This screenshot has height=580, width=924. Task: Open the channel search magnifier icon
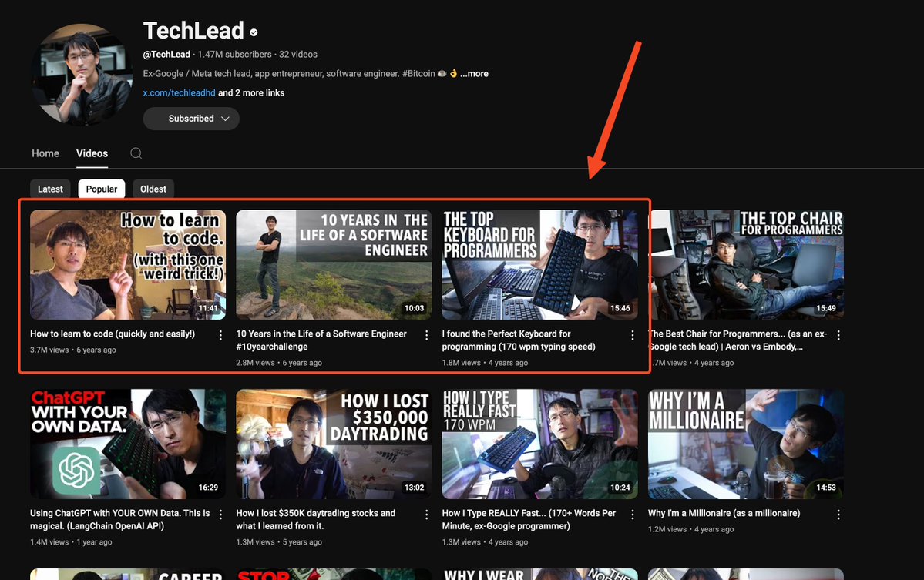tap(136, 153)
